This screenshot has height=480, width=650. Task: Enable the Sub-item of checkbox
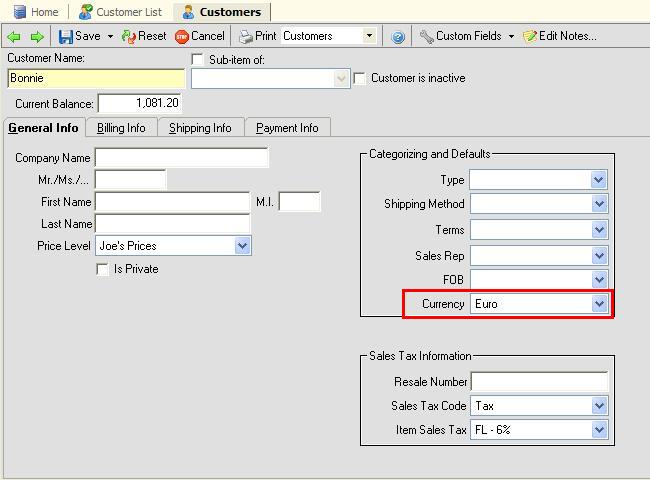click(198, 60)
